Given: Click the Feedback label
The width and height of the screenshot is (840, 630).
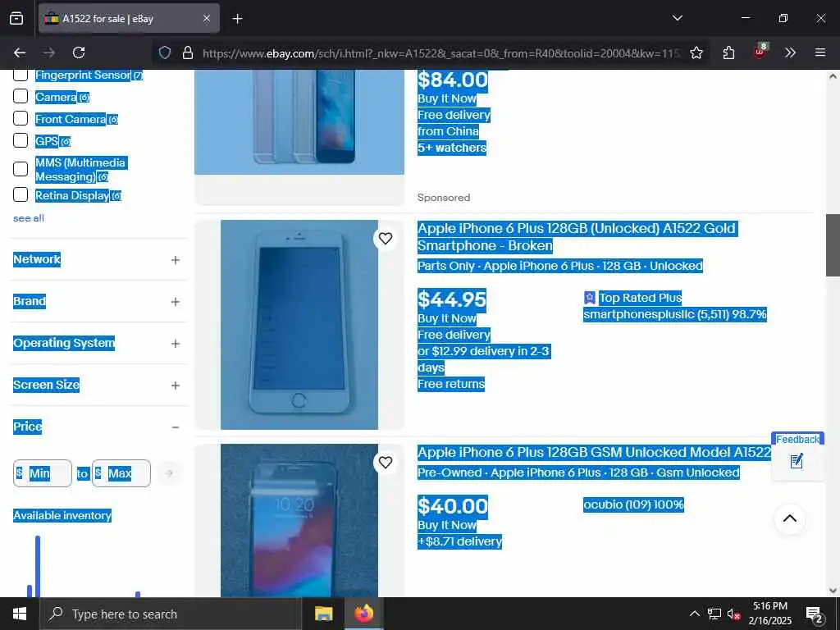Looking at the screenshot, I should tap(797, 440).
